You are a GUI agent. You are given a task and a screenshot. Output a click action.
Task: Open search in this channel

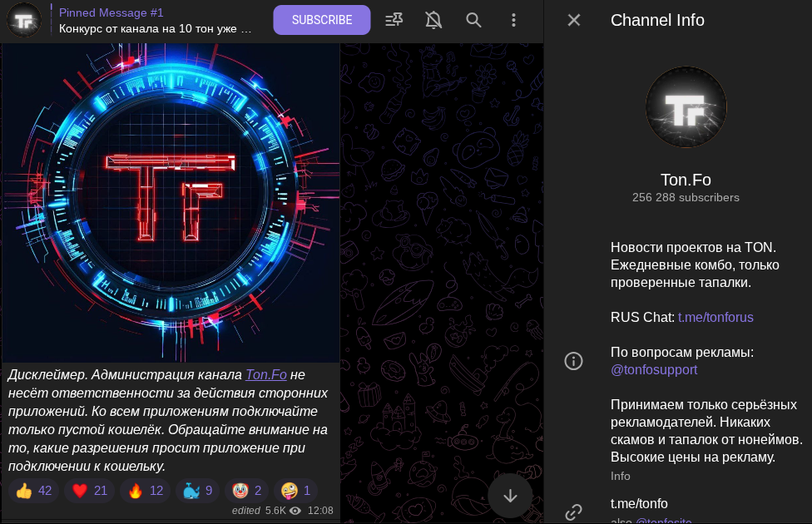[473, 20]
